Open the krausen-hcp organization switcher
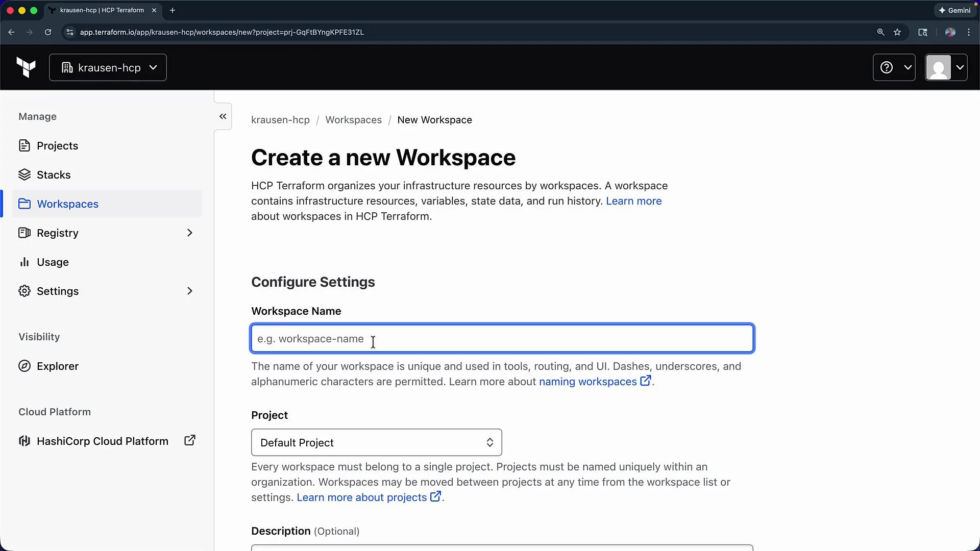The height and width of the screenshot is (551, 980). point(108,67)
